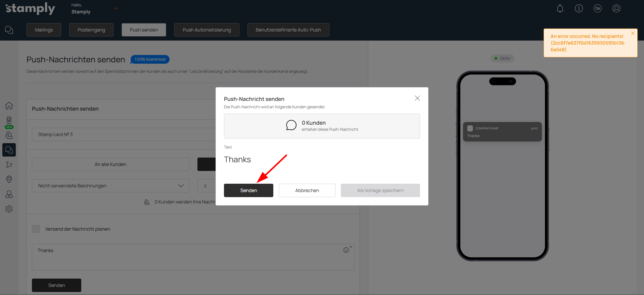Dismiss the error notification
Viewport: 644px width, 295px height.
633,33
